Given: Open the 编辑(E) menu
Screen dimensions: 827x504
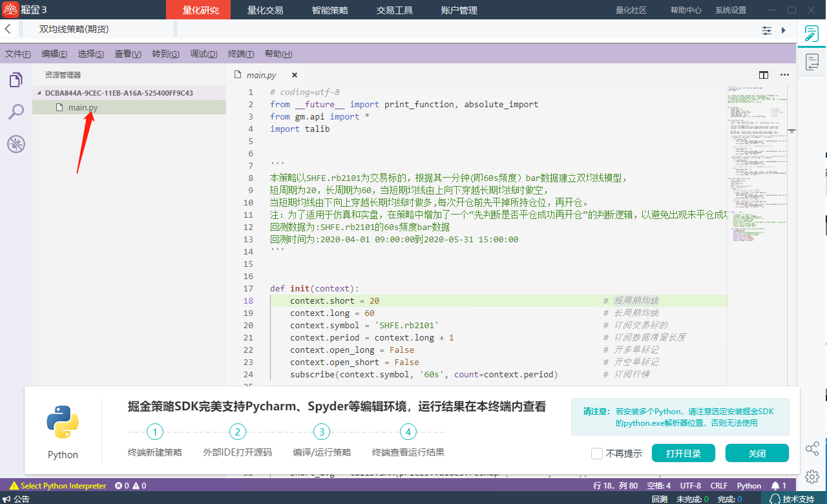Looking at the screenshot, I should 54,54.
